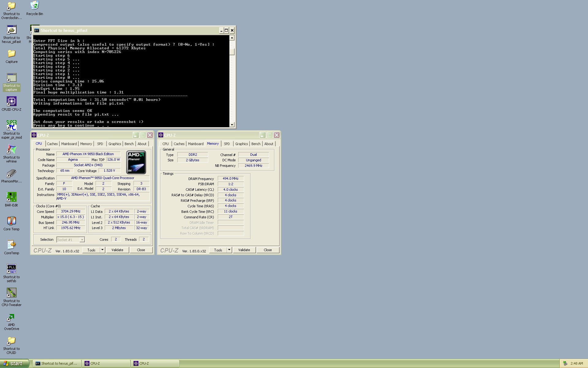588x368 pixels.
Task: Open SPD tab in right CPU-Z
Action: tap(227, 144)
